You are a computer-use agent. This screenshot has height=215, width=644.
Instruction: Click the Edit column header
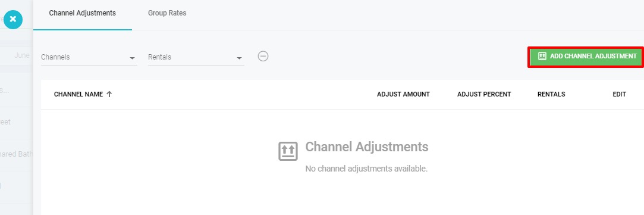coord(620,94)
